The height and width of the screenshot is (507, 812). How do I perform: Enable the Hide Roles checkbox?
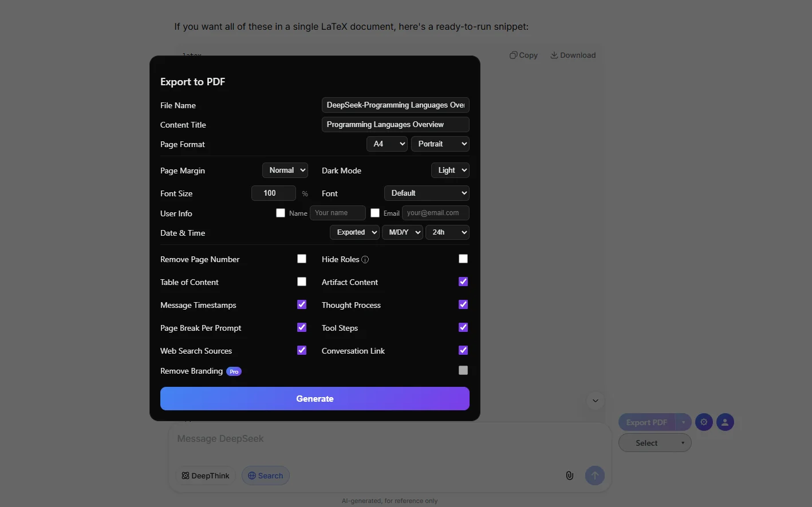tap(463, 259)
